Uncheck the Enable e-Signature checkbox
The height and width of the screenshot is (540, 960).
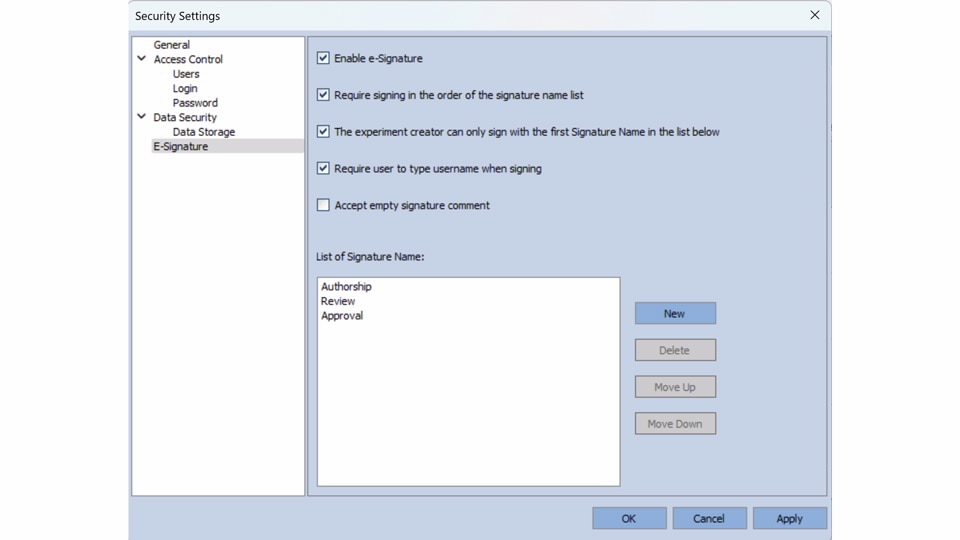pos(323,58)
